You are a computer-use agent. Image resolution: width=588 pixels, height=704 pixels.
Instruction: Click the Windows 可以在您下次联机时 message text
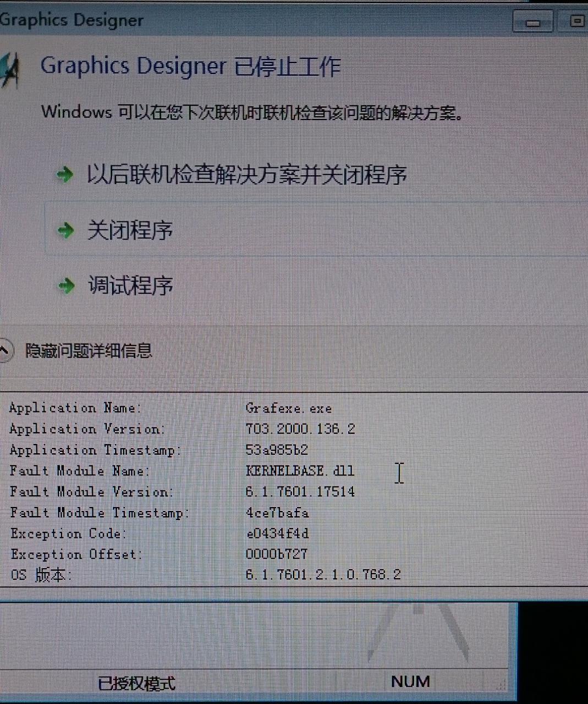[x=252, y=113]
